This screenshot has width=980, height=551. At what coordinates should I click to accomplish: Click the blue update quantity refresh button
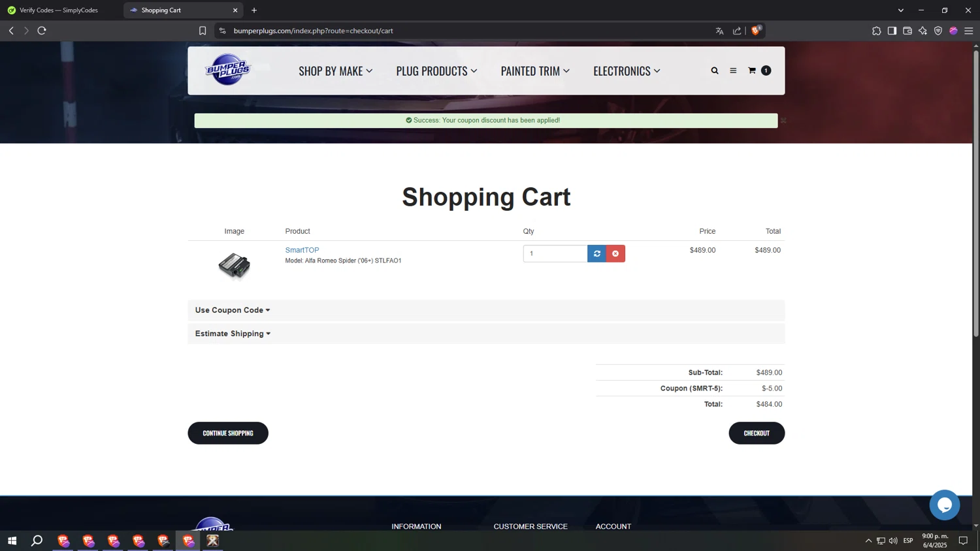(597, 253)
